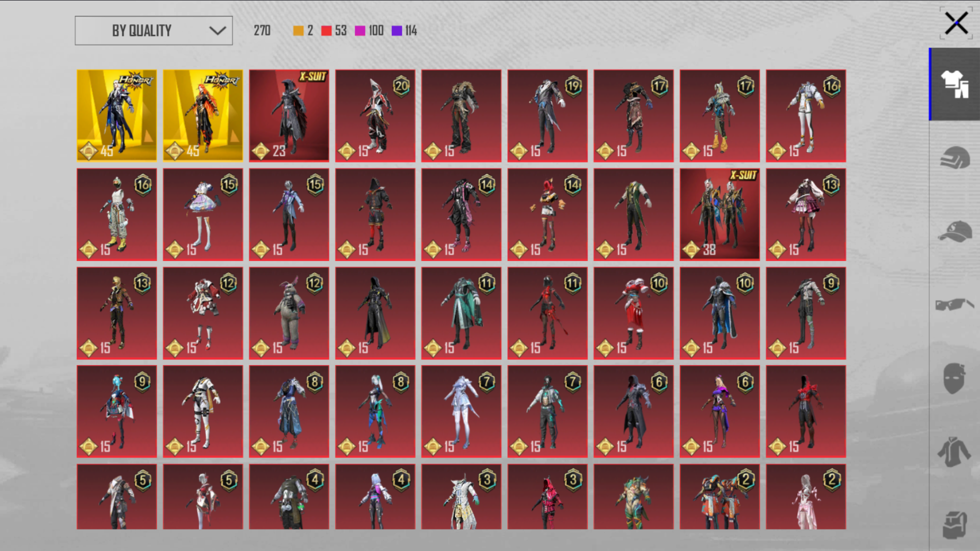The image size is (980, 551).
Task: Select the outfit with level badge 19
Action: pos(547,115)
